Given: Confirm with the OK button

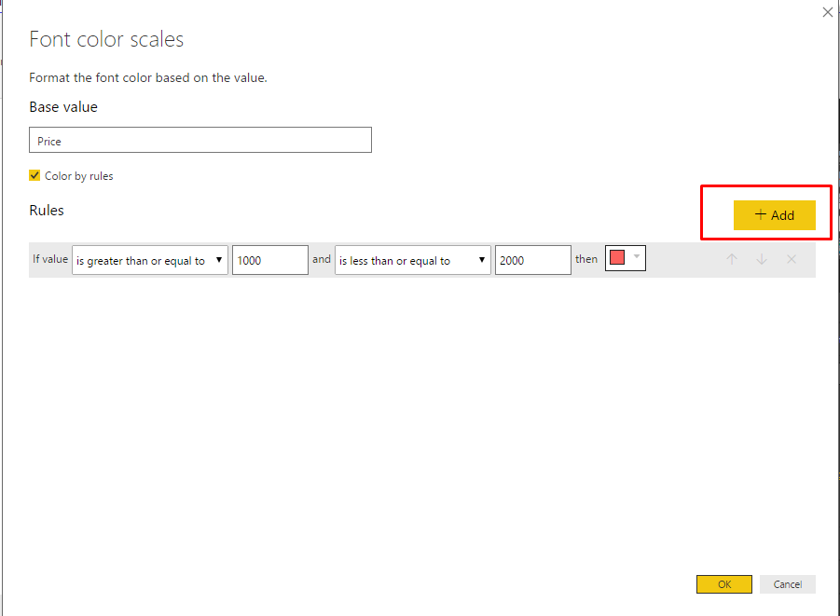Looking at the screenshot, I should (723, 584).
